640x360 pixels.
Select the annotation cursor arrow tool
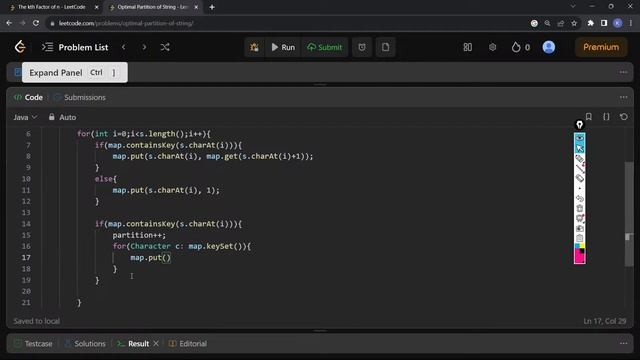pyautogui.click(x=580, y=148)
